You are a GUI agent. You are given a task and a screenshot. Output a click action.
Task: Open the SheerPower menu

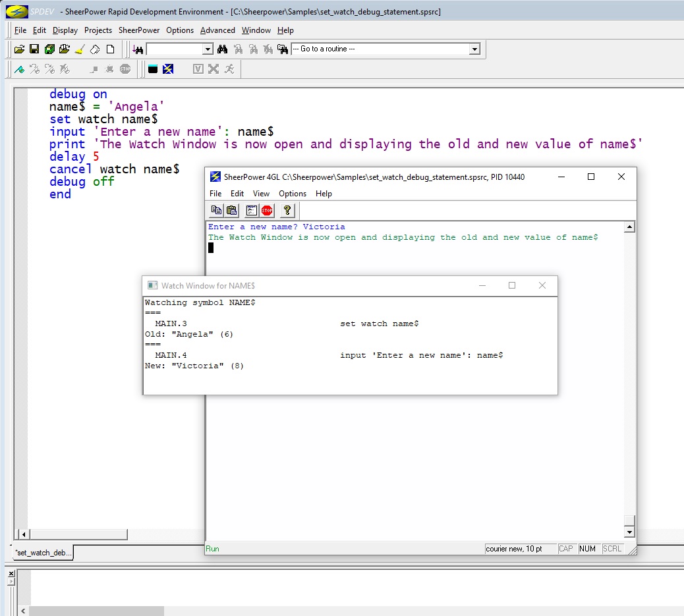click(139, 30)
